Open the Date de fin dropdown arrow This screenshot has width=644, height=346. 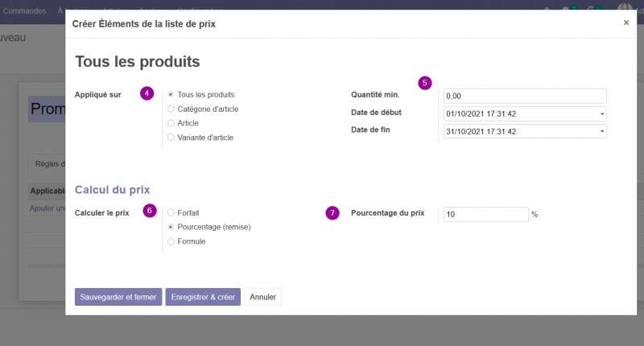click(602, 131)
